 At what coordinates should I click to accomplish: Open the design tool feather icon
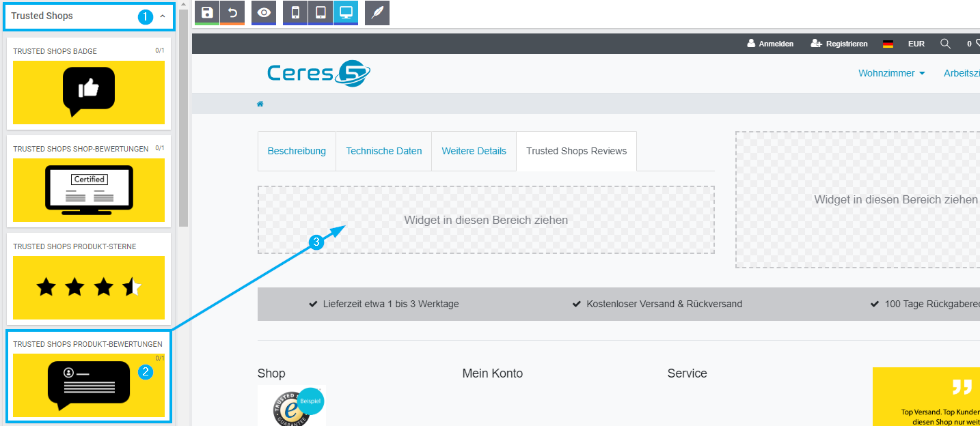(377, 12)
